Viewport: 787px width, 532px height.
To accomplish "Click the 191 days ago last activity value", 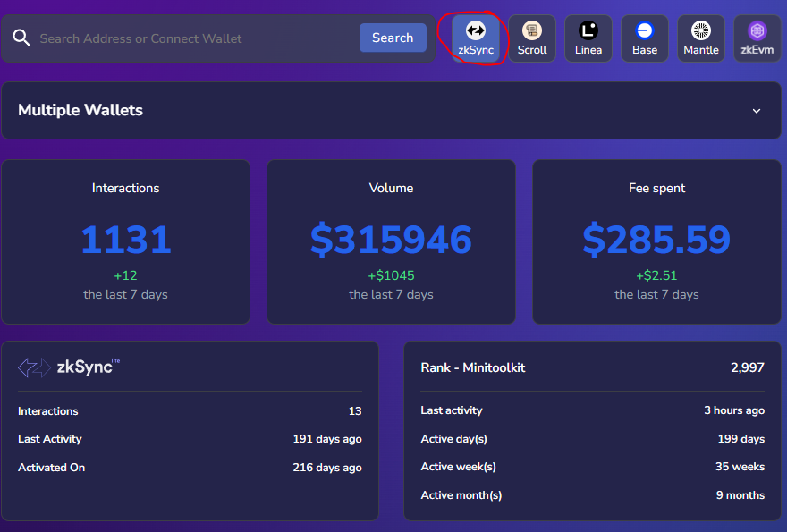I will click(x=327, y=439).
